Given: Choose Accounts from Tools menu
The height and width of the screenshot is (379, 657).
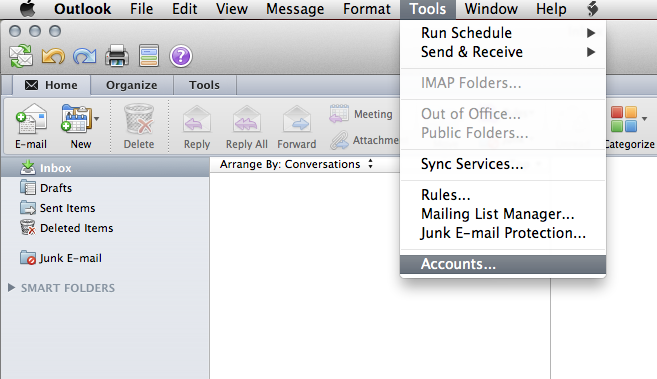Looking at the screenshot, I should click(503, 264).
